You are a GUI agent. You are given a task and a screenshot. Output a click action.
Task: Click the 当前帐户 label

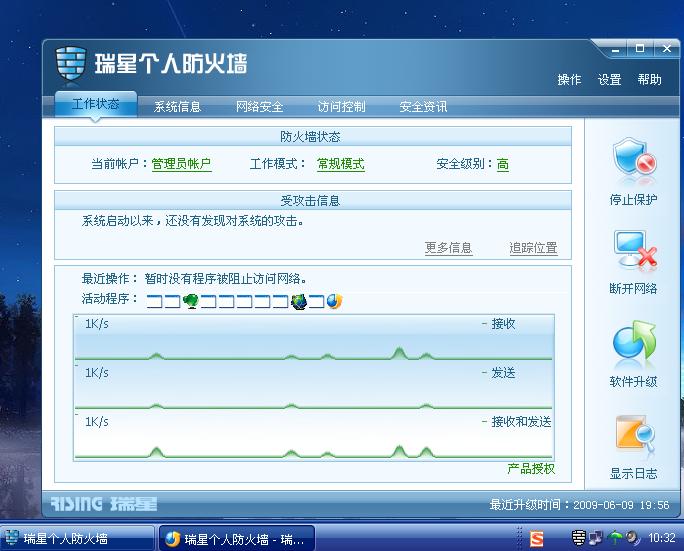click(119, 164)
